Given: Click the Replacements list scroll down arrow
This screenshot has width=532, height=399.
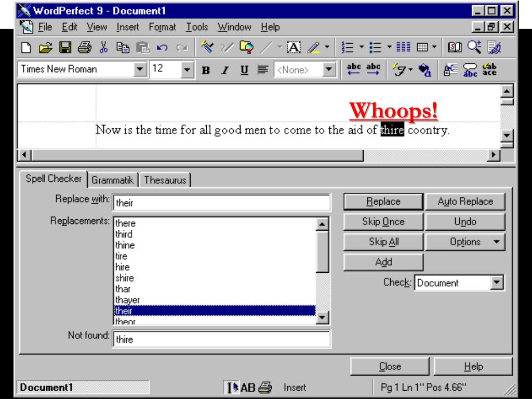Looking at the screenshot, I should click(x=322, y=317).
